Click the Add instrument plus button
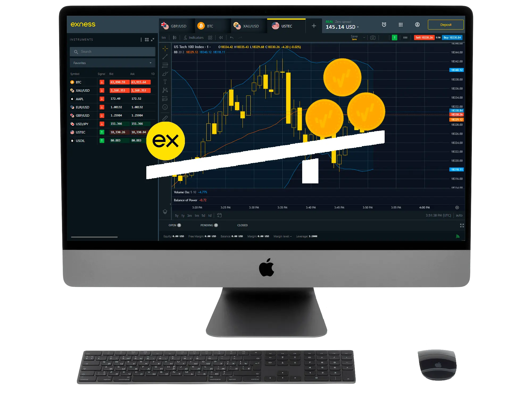532x395 pixels. 314,26
